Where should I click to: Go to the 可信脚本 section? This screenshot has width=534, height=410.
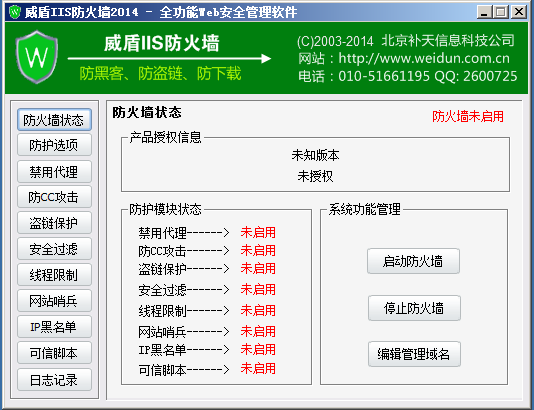[x=54, y=353]
